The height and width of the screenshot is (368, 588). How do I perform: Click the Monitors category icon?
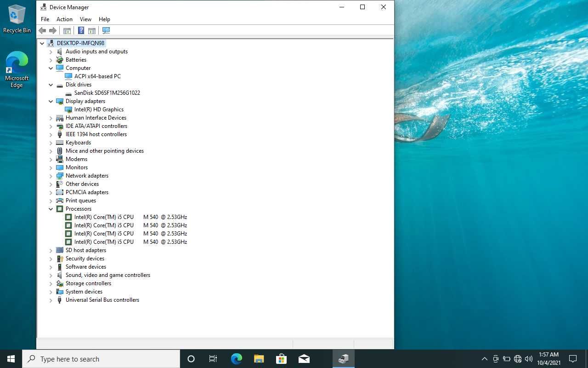pyautogui.click(x=60, y=167)
